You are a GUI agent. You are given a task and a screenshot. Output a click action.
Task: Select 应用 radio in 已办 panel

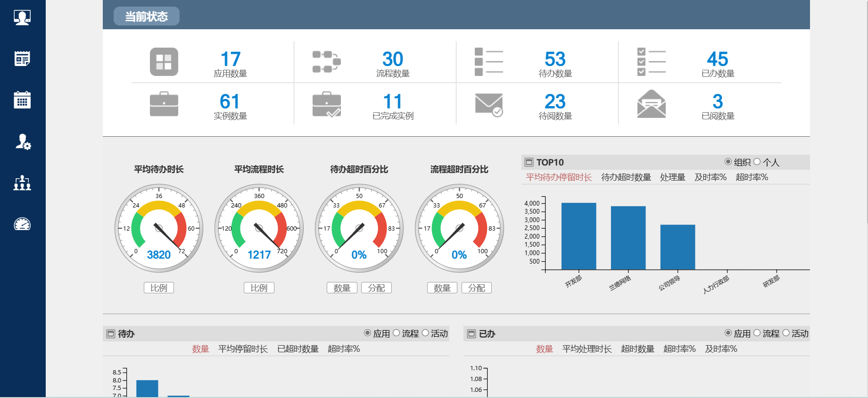tap(728, 333)
